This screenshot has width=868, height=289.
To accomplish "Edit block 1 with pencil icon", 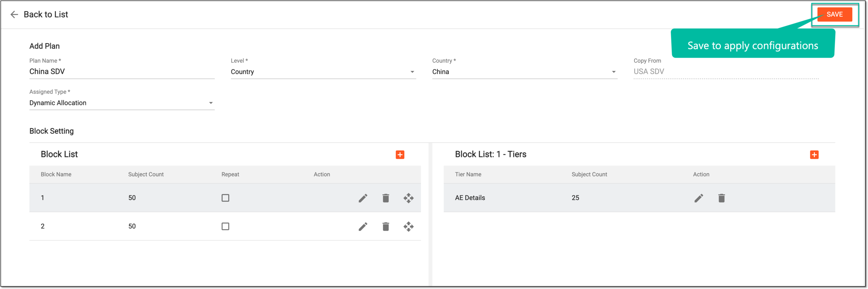I will (x=363, y=198).
